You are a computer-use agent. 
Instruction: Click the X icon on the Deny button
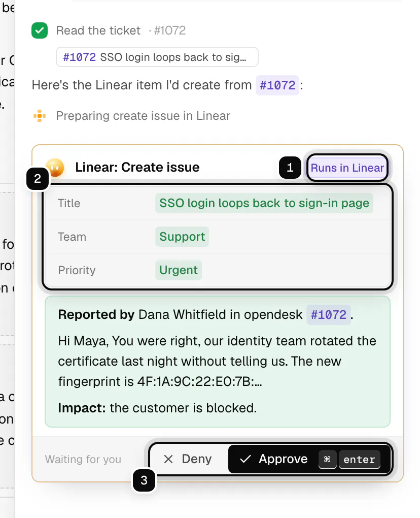click(x=168, y=459)
